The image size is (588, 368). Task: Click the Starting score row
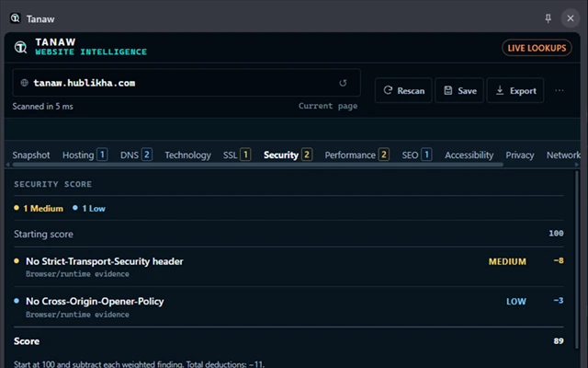(288, 234)
